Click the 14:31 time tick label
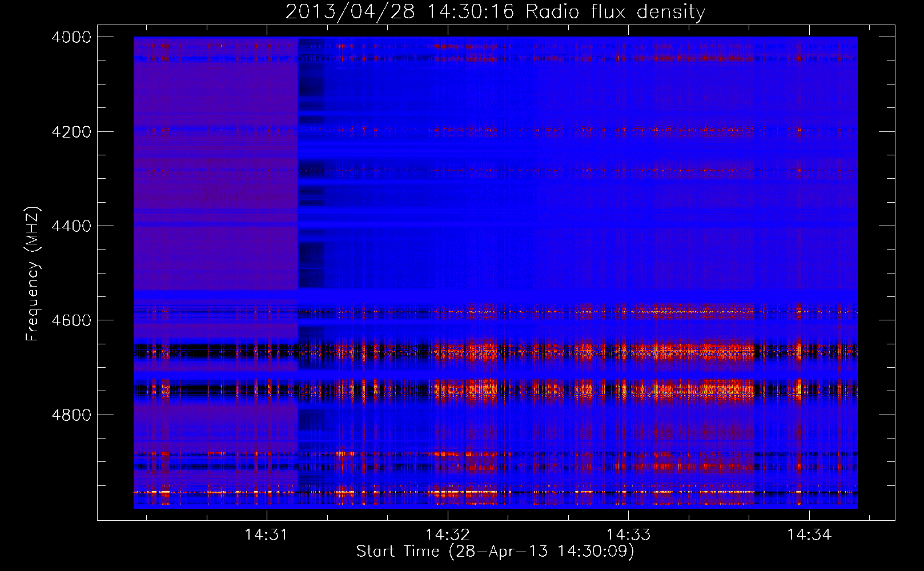 tap(266, 535)
